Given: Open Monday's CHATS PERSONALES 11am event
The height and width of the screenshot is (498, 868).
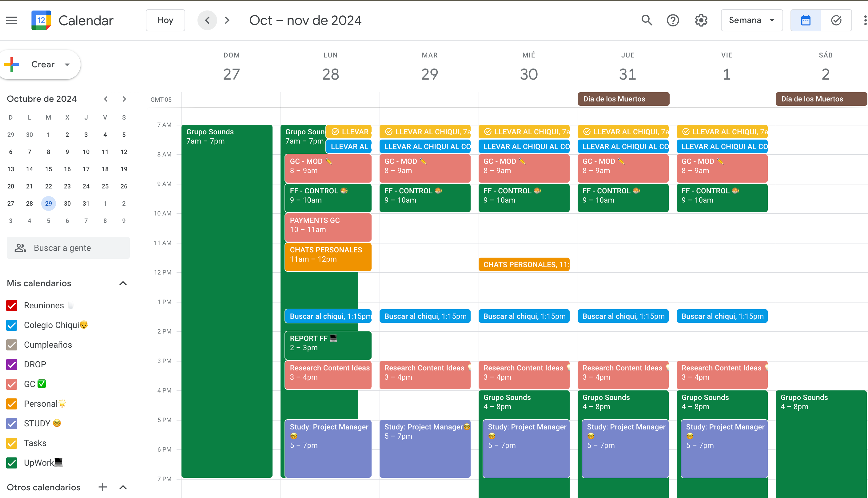Looking at the screenshot, I should click(x=328, y=257).
